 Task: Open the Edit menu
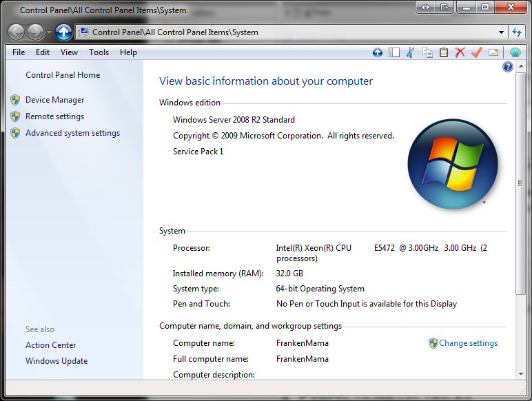pyautogui.click(x=43, y=52)
